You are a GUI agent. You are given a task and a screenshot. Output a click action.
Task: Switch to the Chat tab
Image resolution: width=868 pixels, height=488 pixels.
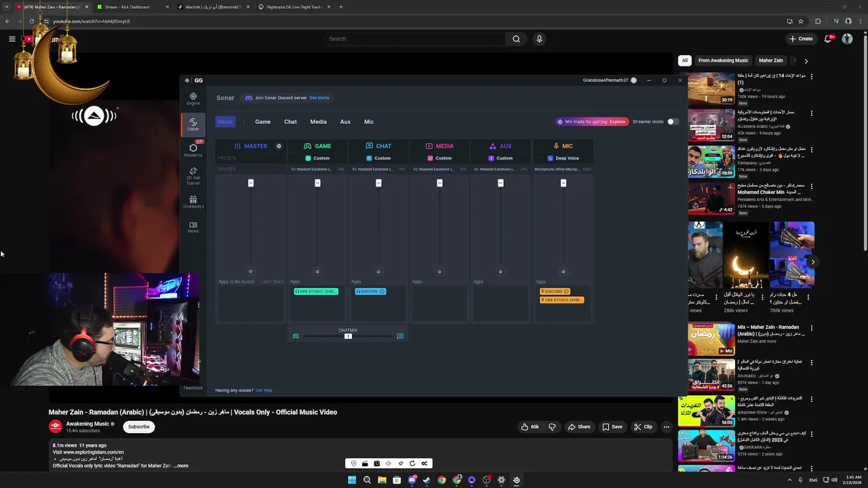(290, 122)
